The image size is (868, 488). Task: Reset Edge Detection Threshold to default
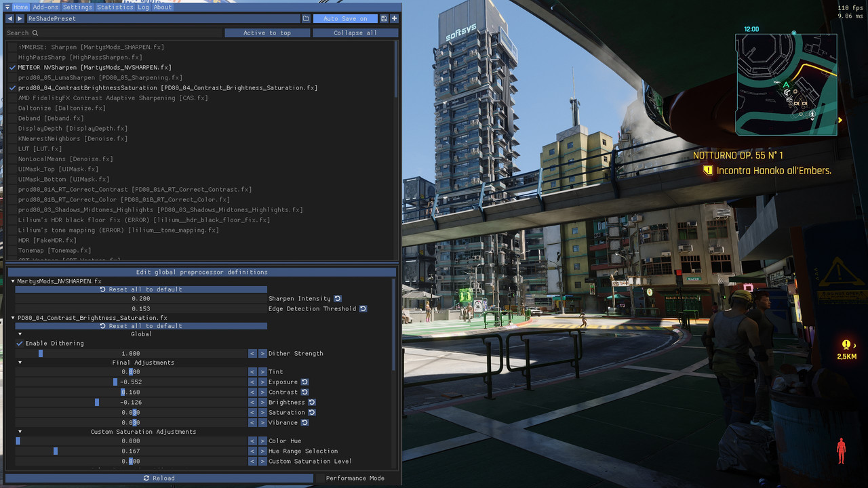(x=363, y=309)
